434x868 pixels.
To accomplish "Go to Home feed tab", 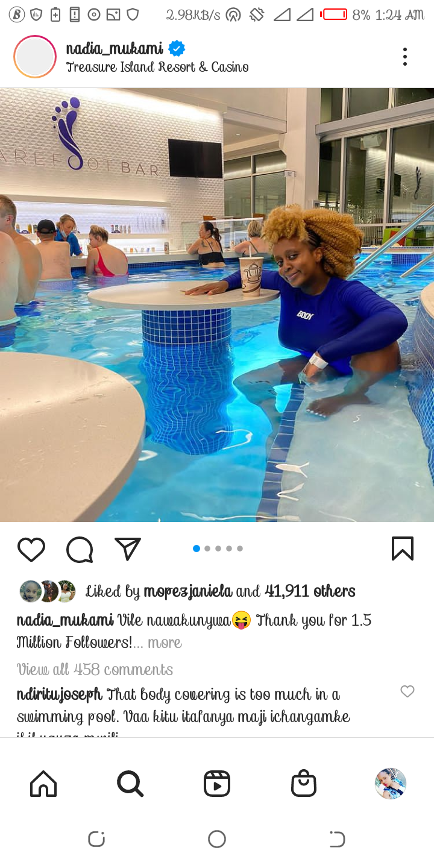I will click(x=43, y=784).
